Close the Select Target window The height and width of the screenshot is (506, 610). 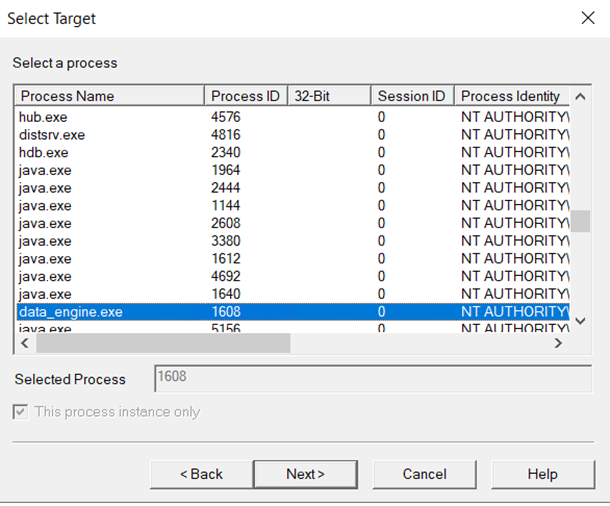(587, 18)
